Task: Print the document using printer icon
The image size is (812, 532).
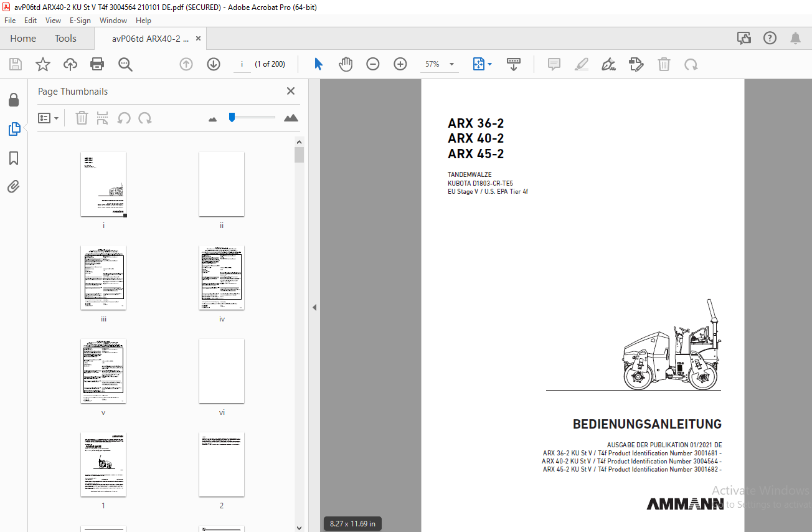Action: (97, 64)
